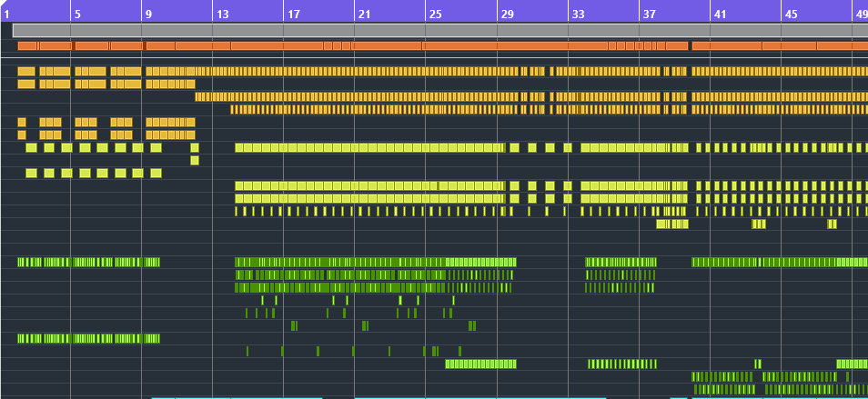This screenshot has width=868, height=399.
Task: Select the lower-lane light-green clip between bars 34 and 38
Action: coord(621,364)
